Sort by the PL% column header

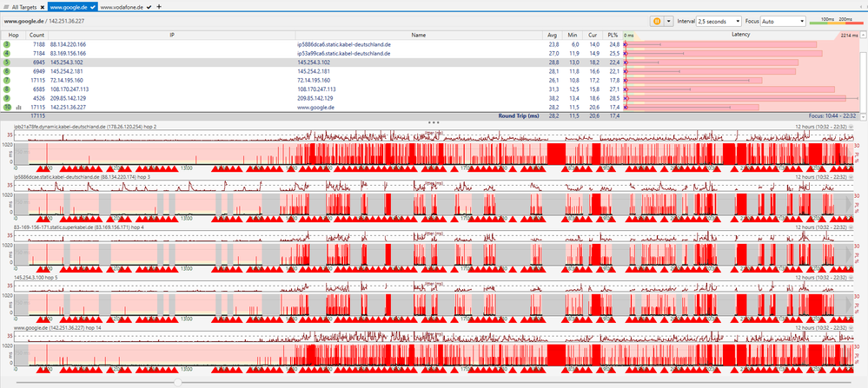[613, 35]
